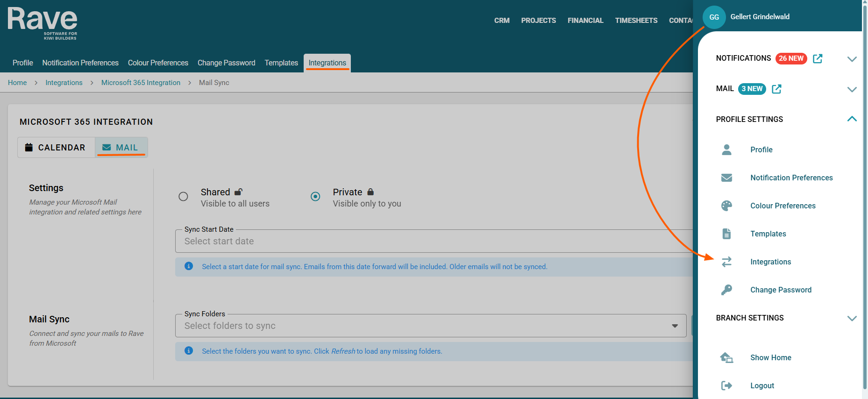This screenshot has width=868, height=399.
Task: Open the Financial menu
Action: click(585, 21)
